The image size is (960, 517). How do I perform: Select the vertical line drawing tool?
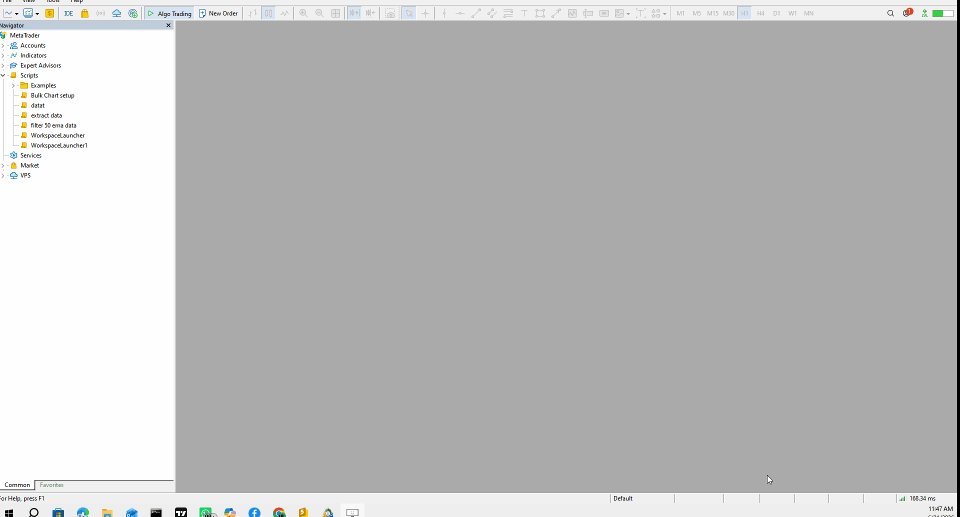click(x=444, y=13)
